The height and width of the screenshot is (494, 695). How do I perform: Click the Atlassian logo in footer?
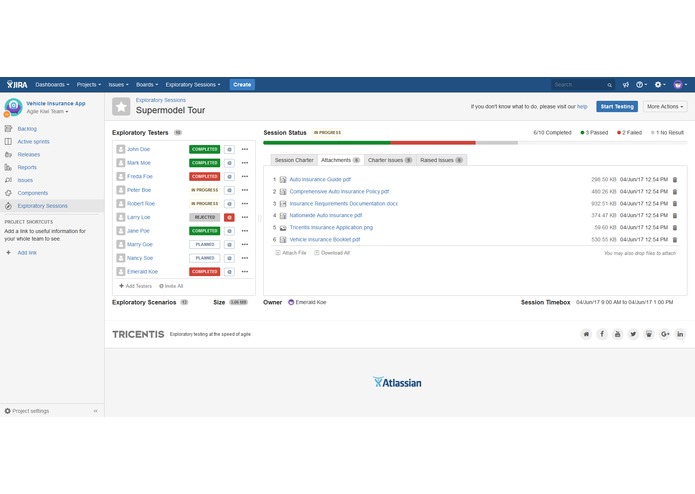tap(397, 382)
